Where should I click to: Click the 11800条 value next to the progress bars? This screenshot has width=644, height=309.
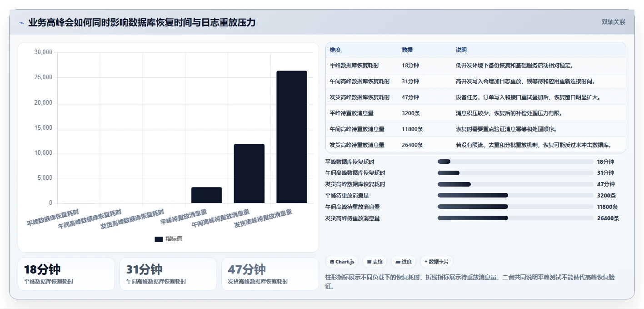608,207
